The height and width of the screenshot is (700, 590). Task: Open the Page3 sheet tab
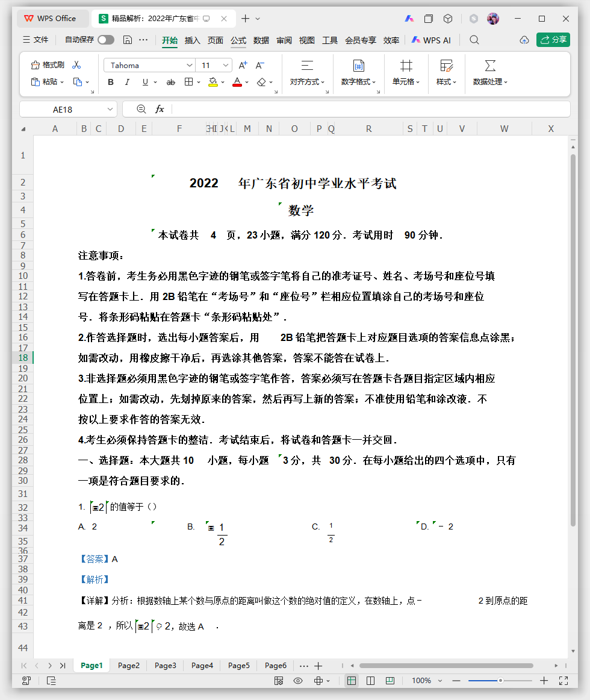pyautogui.click(x=165, y=666)
